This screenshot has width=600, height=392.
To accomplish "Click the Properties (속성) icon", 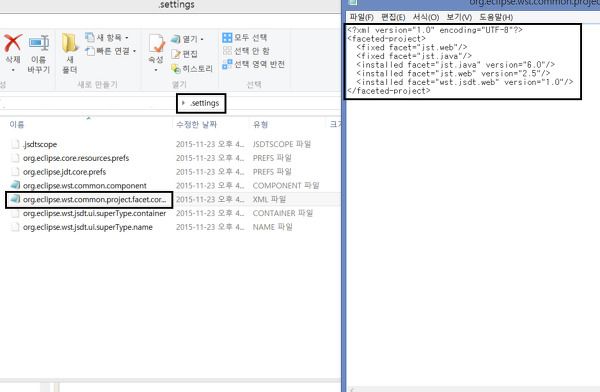I will point(157,43).
